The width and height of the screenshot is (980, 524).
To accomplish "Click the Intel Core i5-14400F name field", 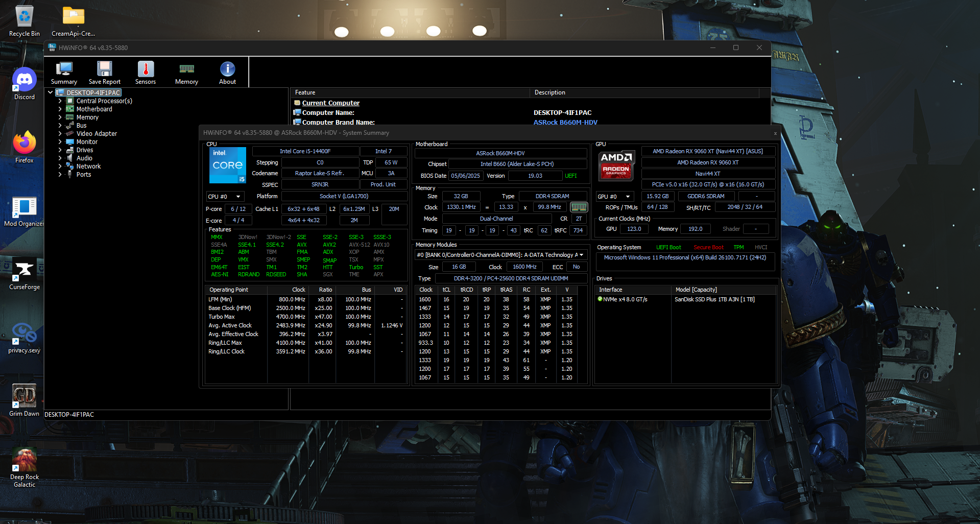I will [x=305, y=151].
